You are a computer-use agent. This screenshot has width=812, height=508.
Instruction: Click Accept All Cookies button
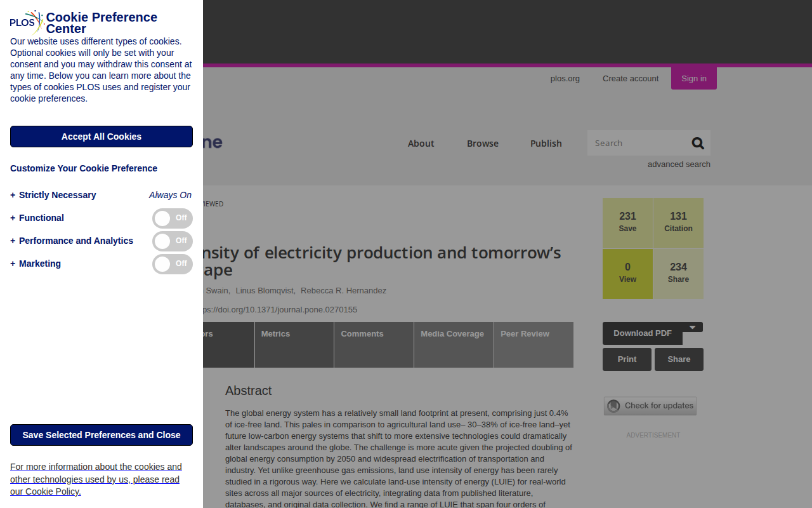coord(101,137)
